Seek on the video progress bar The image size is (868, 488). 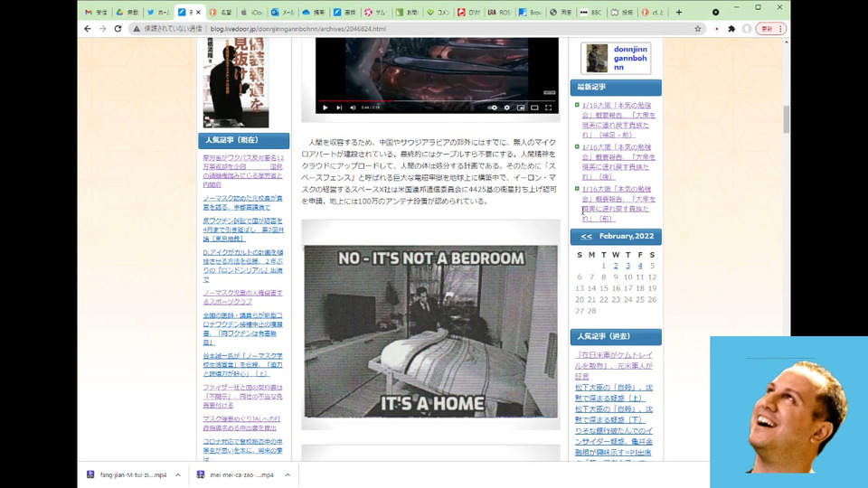437,101
